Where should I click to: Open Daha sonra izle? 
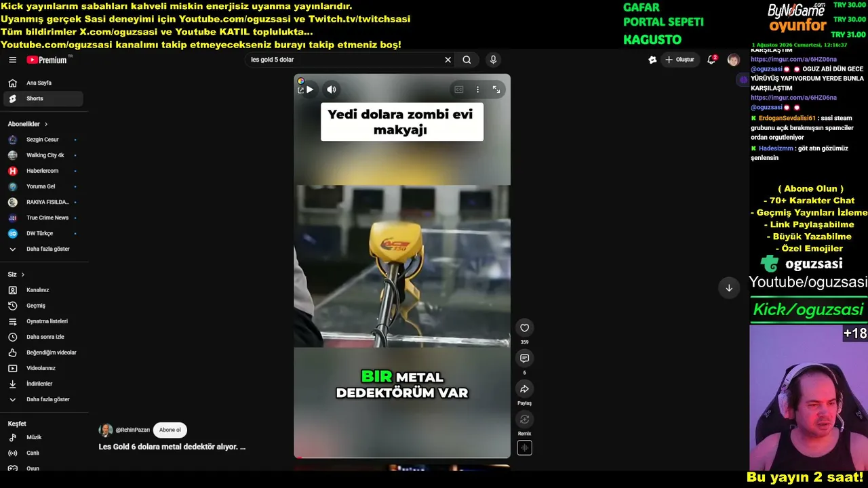click(45, 337)
